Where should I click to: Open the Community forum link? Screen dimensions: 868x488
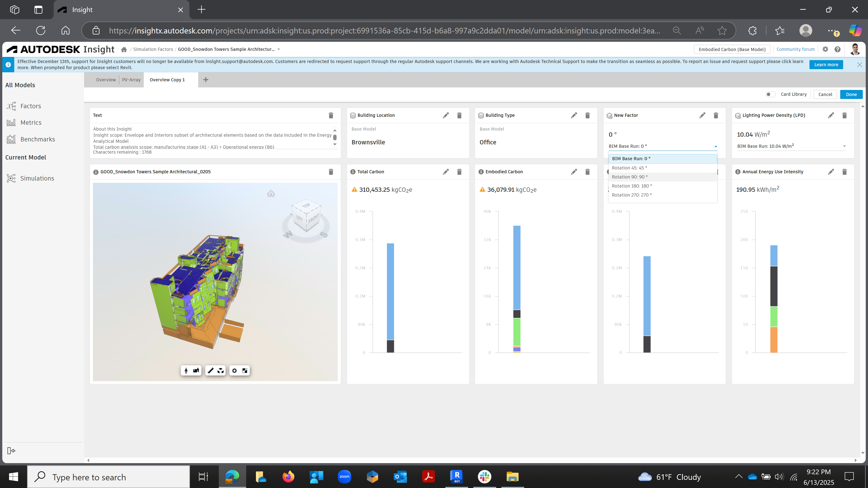click(x=795, y=49)
